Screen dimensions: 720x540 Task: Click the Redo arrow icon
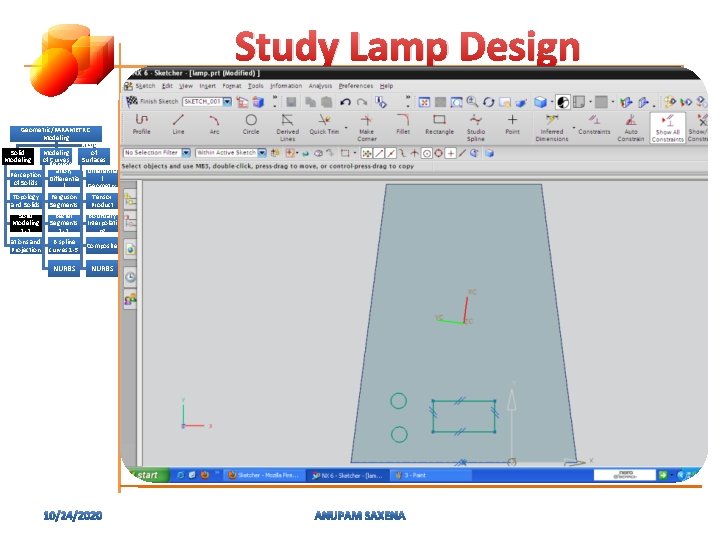click(362, 102)
